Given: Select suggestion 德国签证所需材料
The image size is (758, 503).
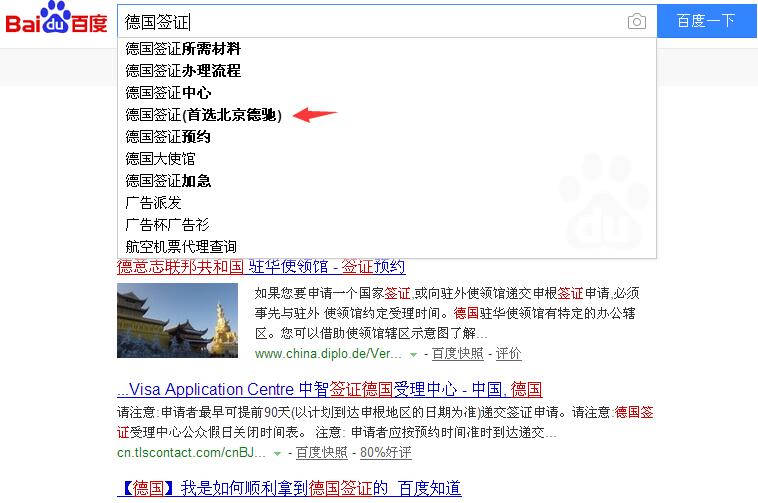Looking at the screenshot, I should click(x=386, y=49).
